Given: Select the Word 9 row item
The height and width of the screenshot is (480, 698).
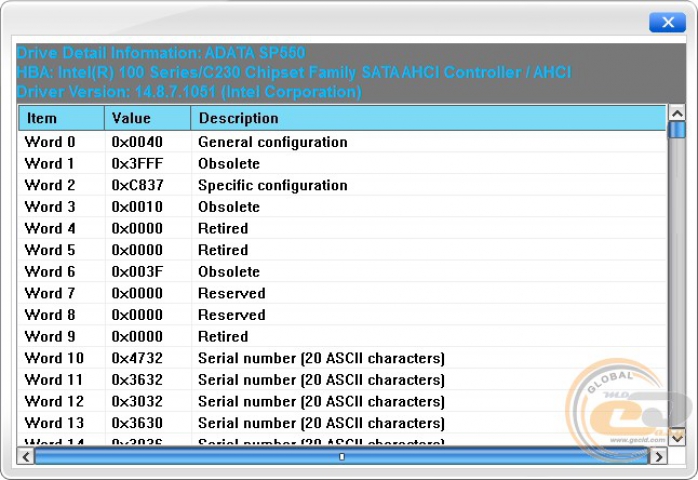Looking at the screenshot, I should (50, 336).
